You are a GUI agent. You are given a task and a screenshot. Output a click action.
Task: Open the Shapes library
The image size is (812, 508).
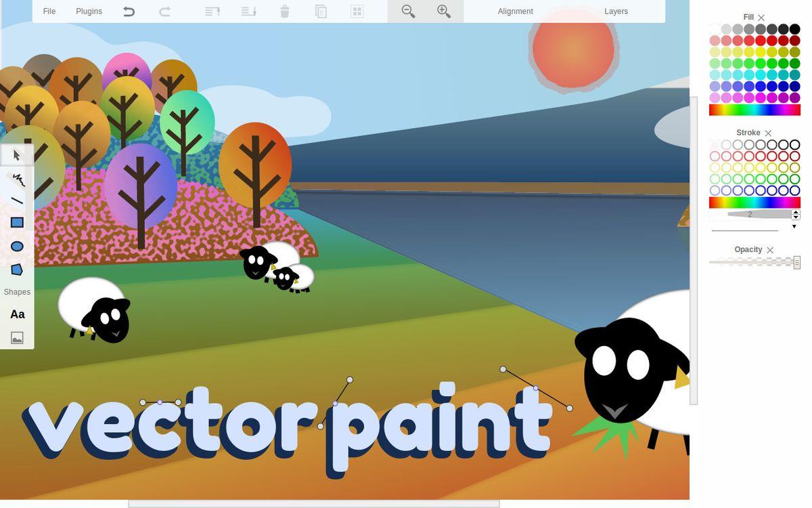tap(17, 292)
